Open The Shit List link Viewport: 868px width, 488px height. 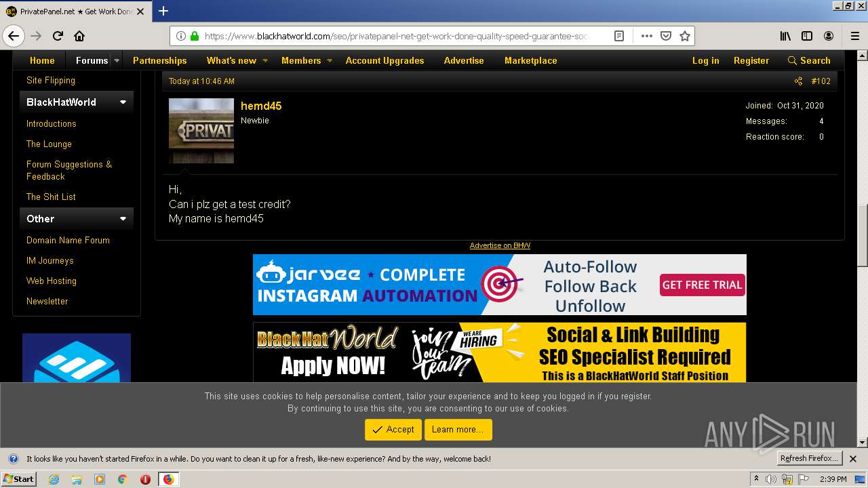point(51,197)
